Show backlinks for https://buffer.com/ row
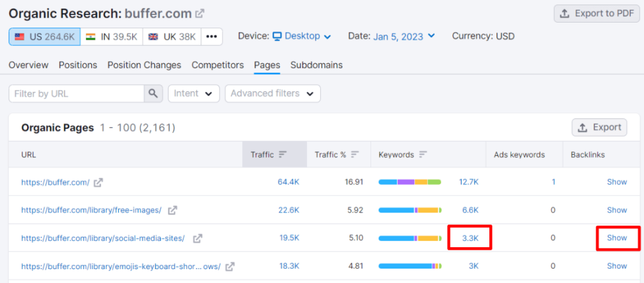The image size is (644, 283). pos(617,182)
